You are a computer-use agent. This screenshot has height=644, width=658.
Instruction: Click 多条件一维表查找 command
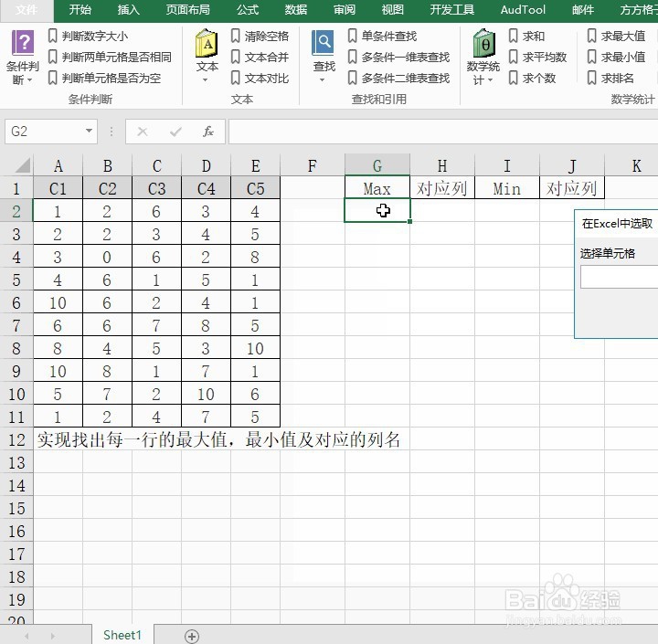pos(398,57)
